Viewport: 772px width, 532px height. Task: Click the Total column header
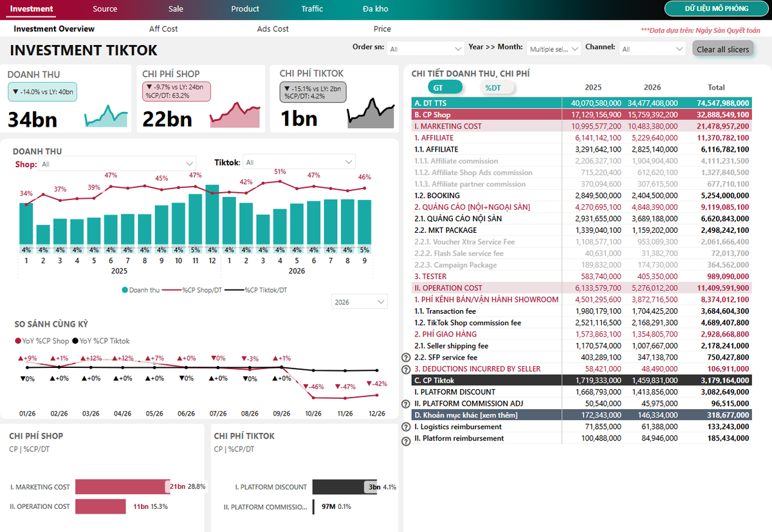[716, 87]
